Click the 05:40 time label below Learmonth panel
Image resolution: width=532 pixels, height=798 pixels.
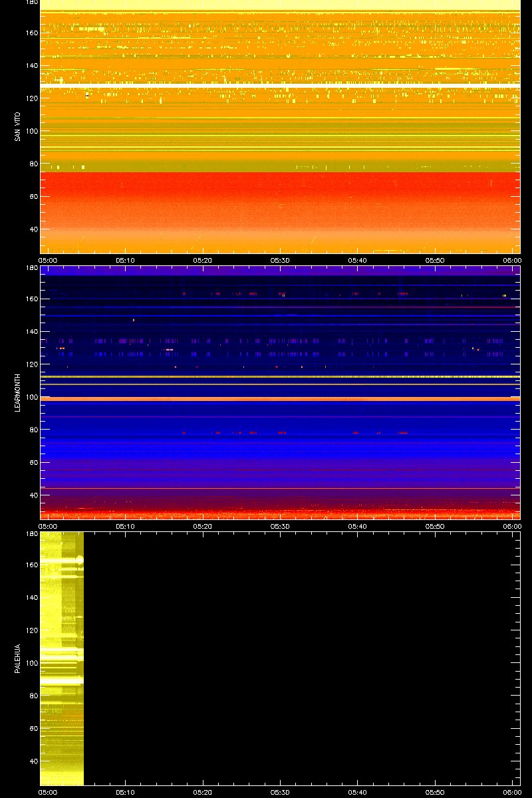358,526
